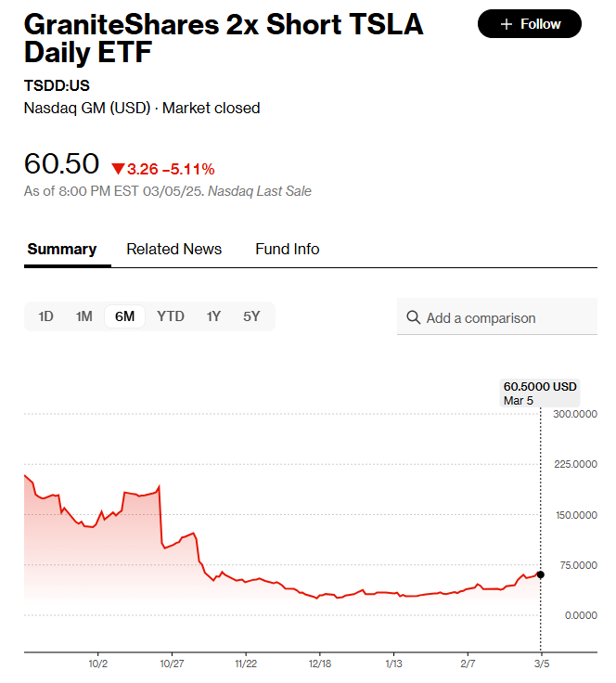Select the 1M time range
Image resolution: width=616 pixels, height=683 pixels.
point(84,316)
